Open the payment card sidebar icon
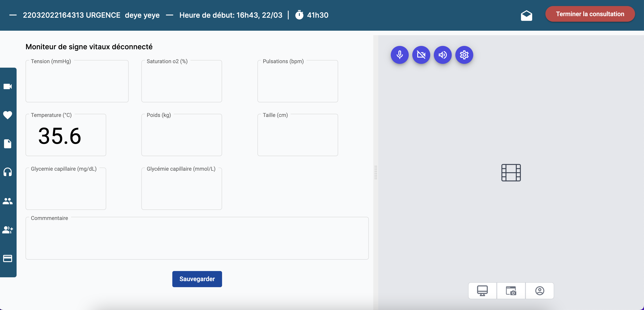644x310 pixels. click(7, 258)
